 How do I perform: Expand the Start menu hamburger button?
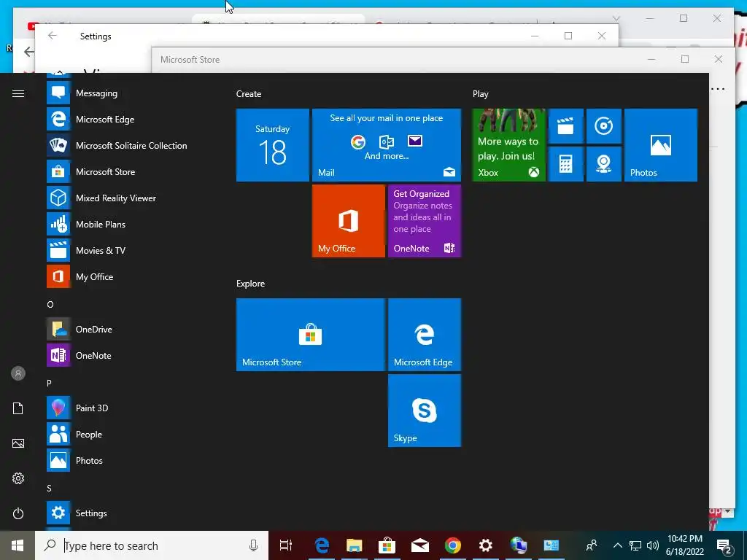tap(18, 94)
